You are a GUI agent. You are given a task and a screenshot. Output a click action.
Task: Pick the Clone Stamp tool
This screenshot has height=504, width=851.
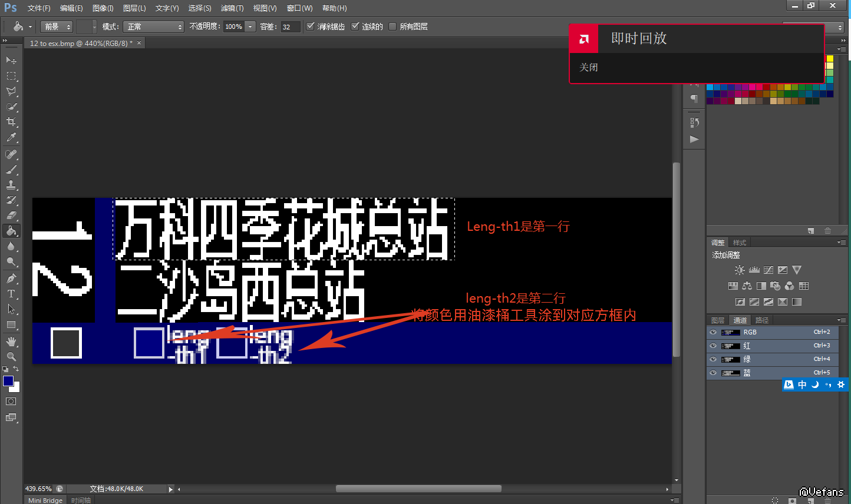point(11,185)
